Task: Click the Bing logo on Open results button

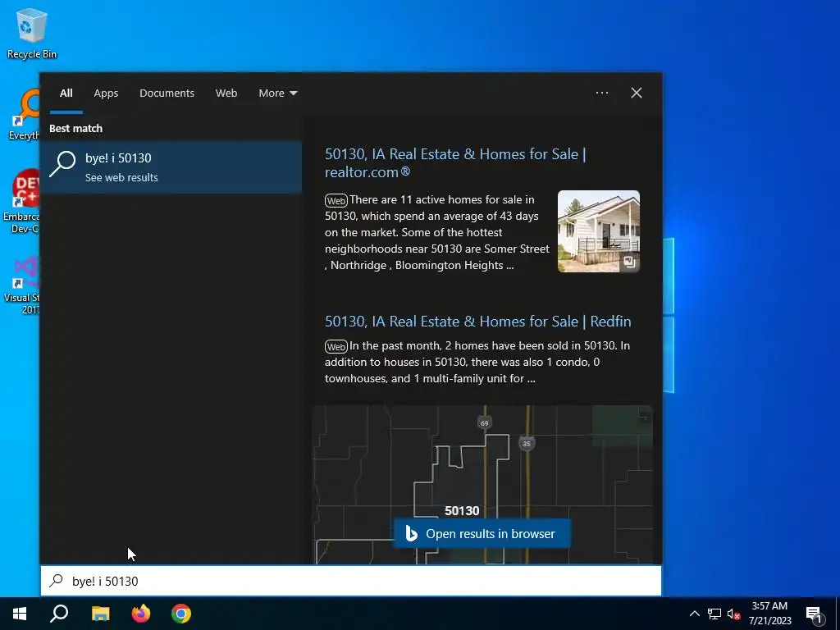Action: point(411,533)
